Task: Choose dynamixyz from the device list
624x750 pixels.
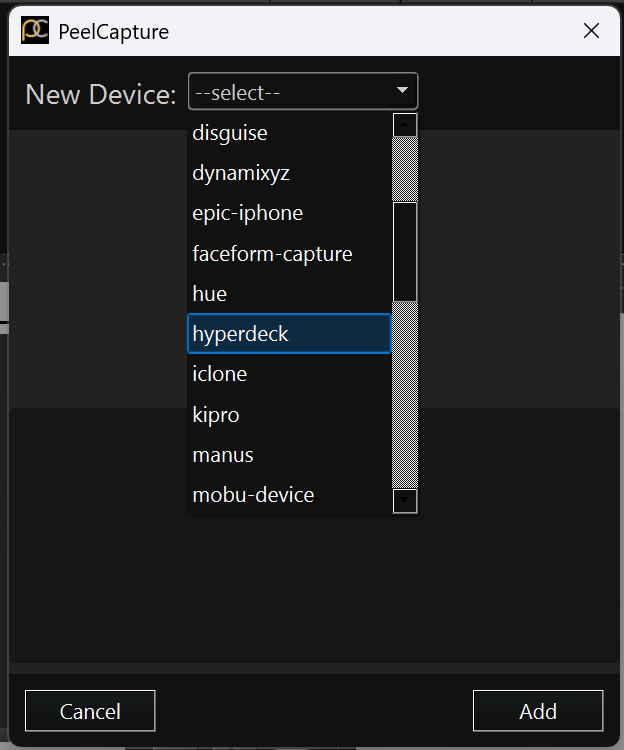Action: 289,173
